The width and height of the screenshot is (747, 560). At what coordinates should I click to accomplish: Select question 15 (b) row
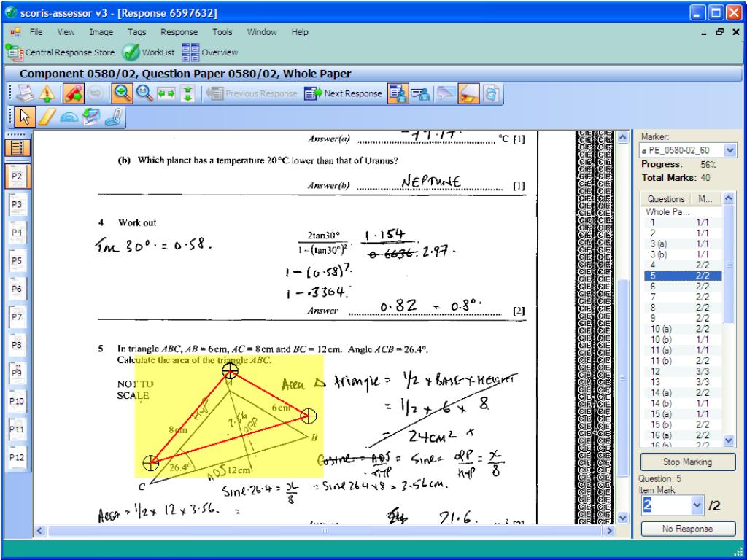[683, 424]
